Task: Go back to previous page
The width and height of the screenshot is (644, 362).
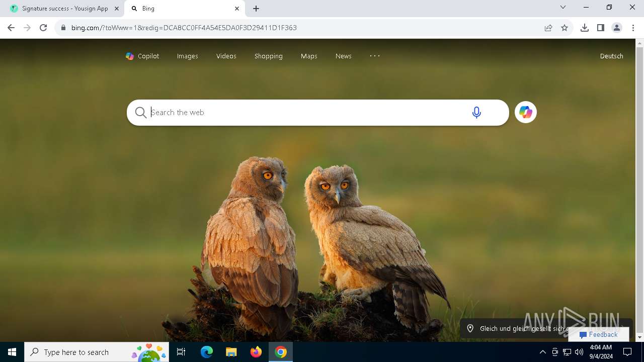Action: (11, 28)
